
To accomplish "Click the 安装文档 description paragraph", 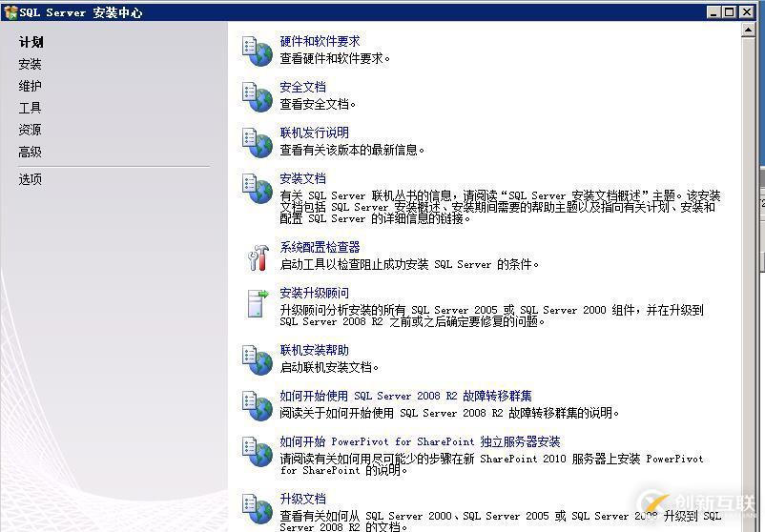I will pyautogui.click(x=500, y=207).
